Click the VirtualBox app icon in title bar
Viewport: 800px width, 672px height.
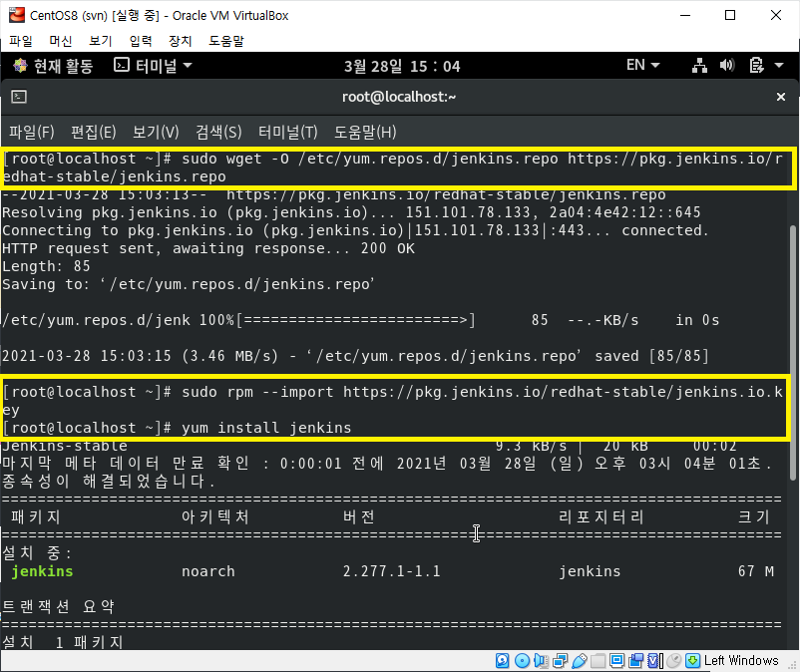[x=17, y=15]
